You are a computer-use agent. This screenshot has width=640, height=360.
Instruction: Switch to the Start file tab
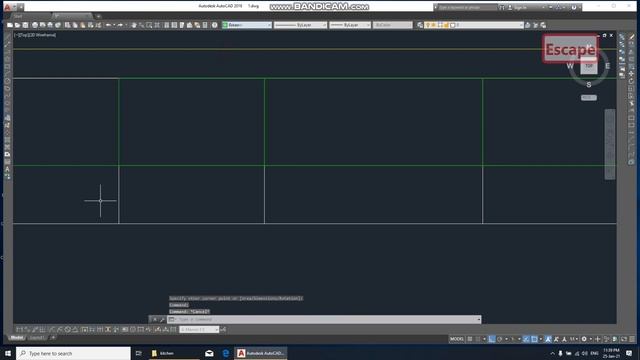pos(18,16)
